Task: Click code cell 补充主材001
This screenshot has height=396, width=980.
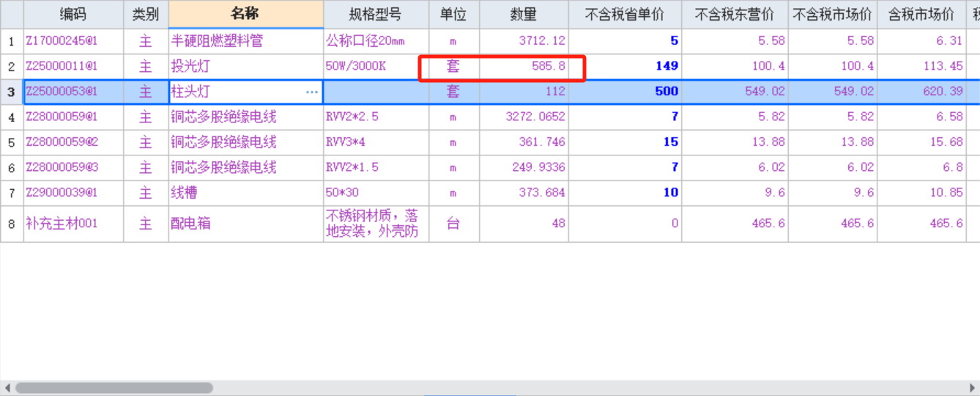Action: [73, 224]
